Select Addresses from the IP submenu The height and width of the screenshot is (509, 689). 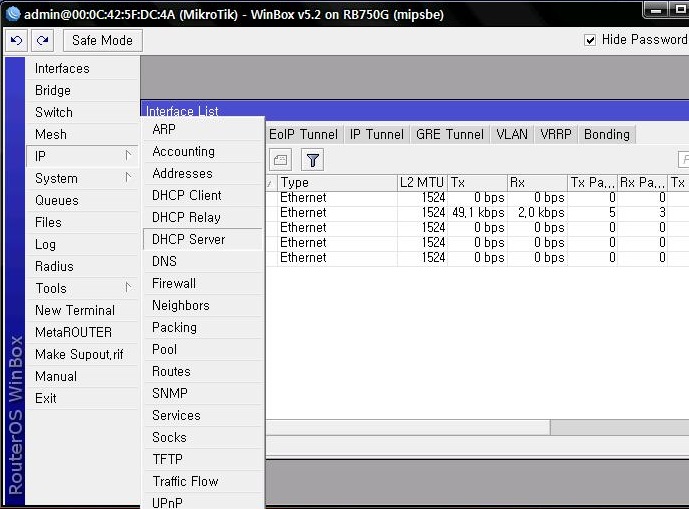tap(203, 173)
